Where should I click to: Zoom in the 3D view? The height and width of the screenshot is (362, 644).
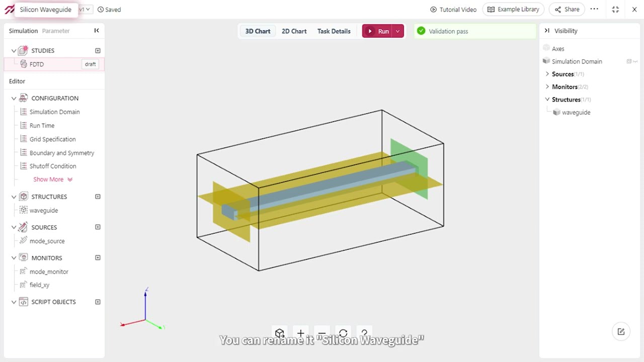click(300, 333)
